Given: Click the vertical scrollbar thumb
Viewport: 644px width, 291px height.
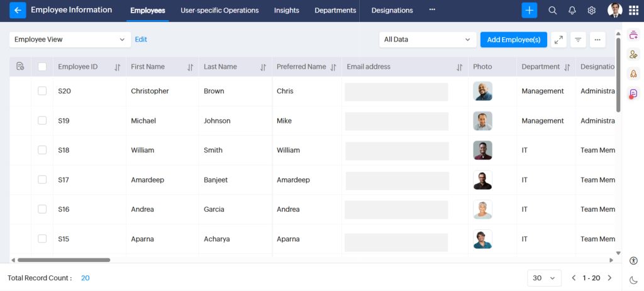Looking at the screenshot, I should pyautogui.click(x=618, y=74).
